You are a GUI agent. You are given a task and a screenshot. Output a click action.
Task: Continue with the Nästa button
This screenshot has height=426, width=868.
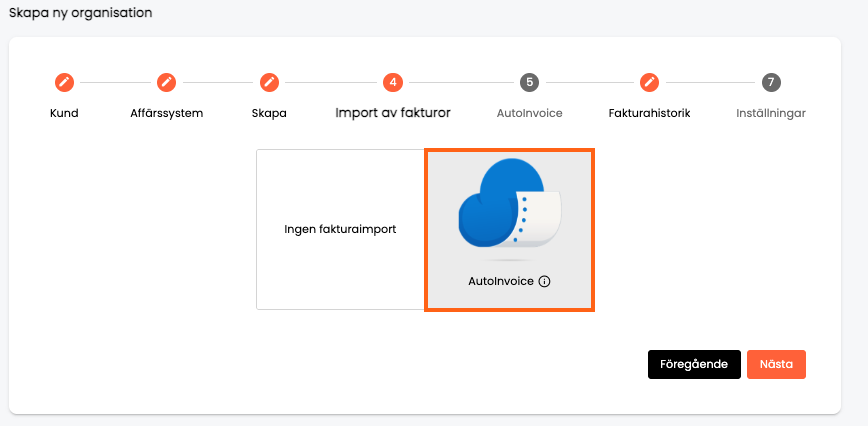click(x=776, y=365)
